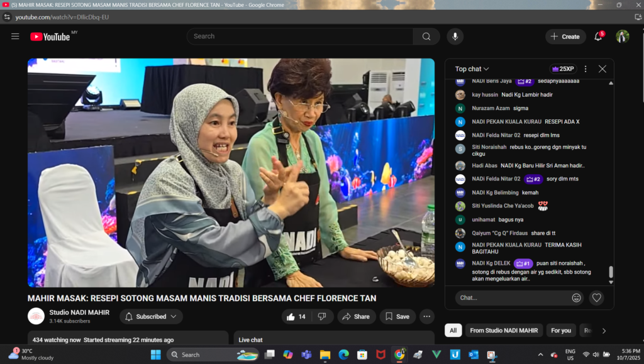The width and height of the screenshot is (644, 364).
Task: Open the emoji picker in chat
Action: (x=576, y=297)
